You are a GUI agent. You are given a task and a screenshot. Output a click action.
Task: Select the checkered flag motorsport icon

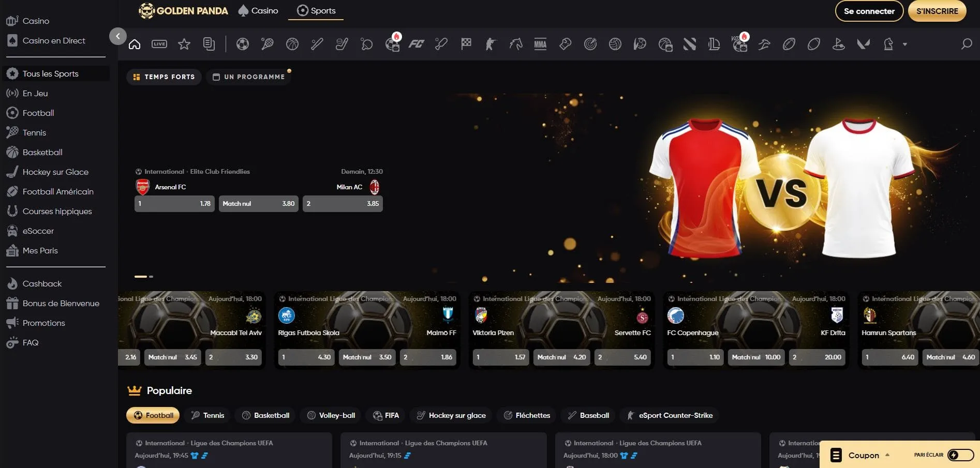(x=466, y=44)
